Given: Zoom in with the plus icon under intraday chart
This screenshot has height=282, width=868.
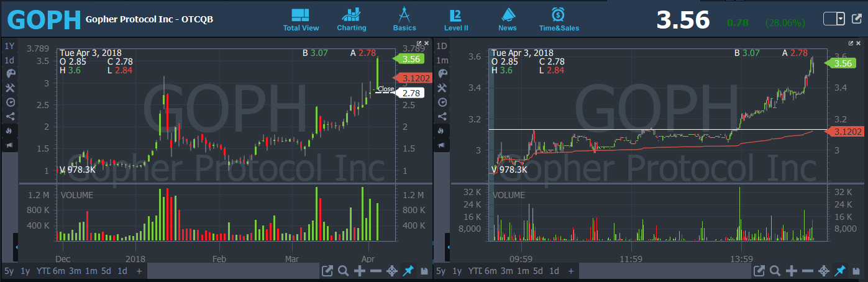Looking at the screenshot, I should [792, 271].
